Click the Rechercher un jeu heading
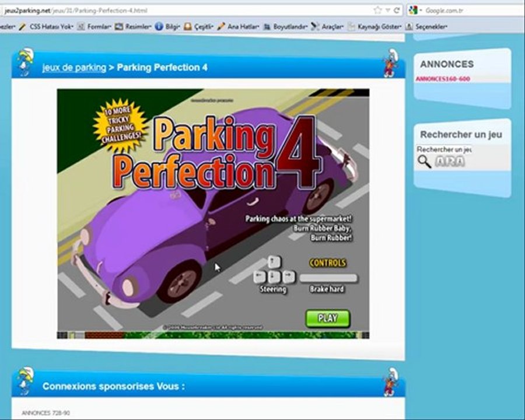 click(461, 134)
